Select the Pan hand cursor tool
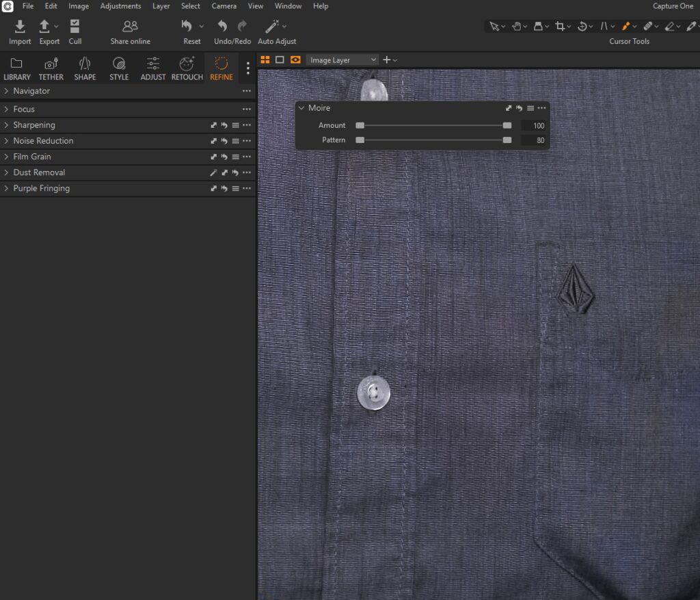The width and height of the screenshot is (700, 600). (517, 26)
